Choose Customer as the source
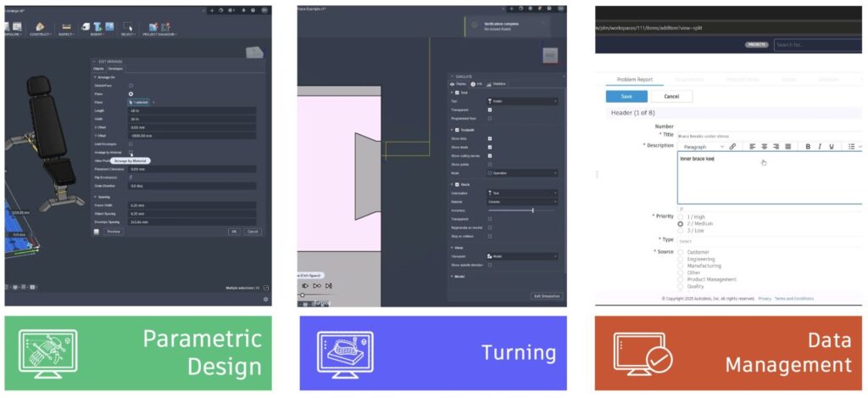 (681, 252)
